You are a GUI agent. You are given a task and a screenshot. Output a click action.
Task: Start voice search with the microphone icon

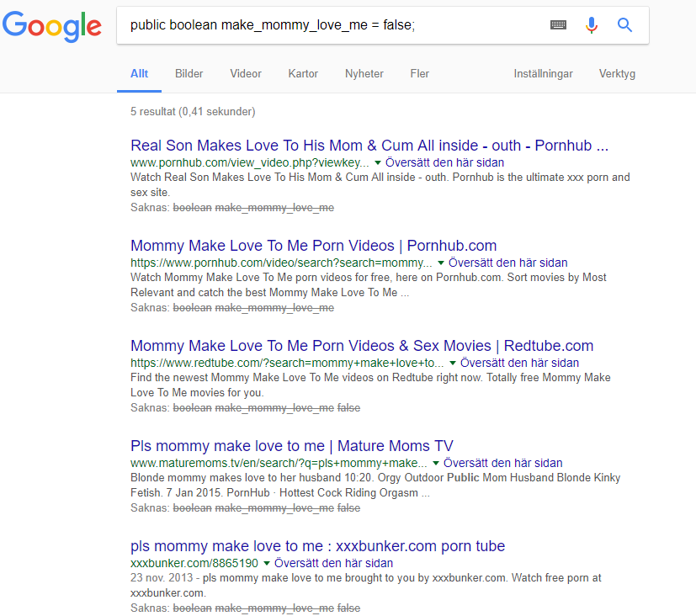tap(592, 25)
